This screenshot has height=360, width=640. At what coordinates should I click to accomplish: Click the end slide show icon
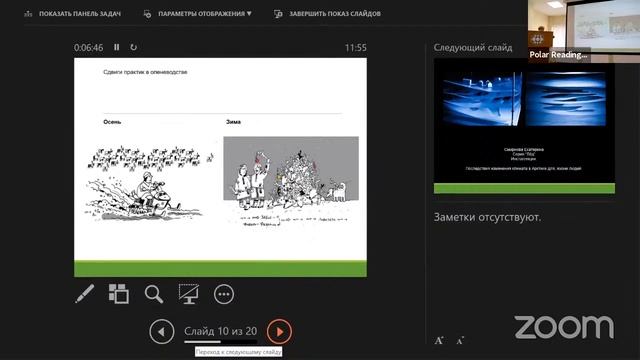278,14
